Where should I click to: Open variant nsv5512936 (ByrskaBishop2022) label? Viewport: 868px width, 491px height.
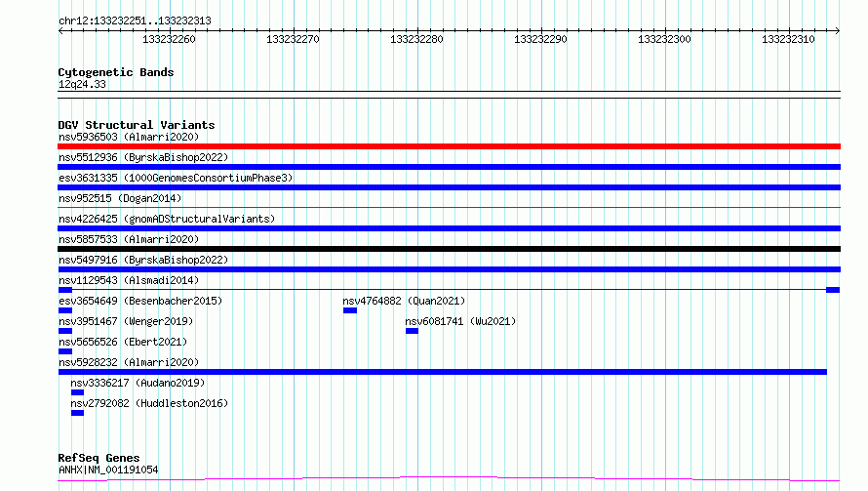[x=143, y=157]
